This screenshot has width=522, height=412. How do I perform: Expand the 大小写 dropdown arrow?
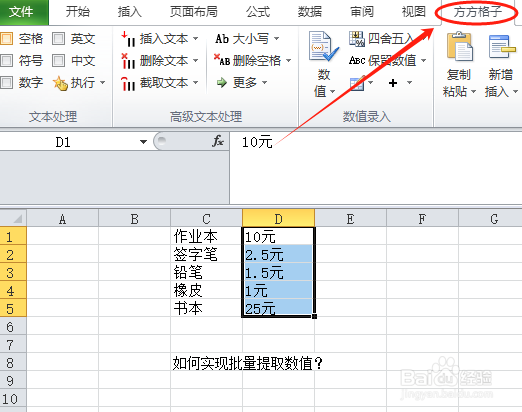(x=276, y=39)
